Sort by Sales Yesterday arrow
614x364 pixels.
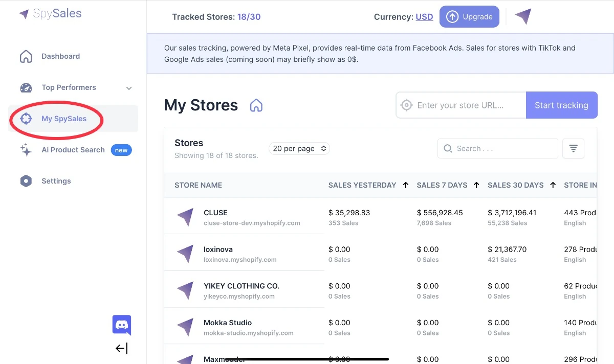[x=406, y=185]
